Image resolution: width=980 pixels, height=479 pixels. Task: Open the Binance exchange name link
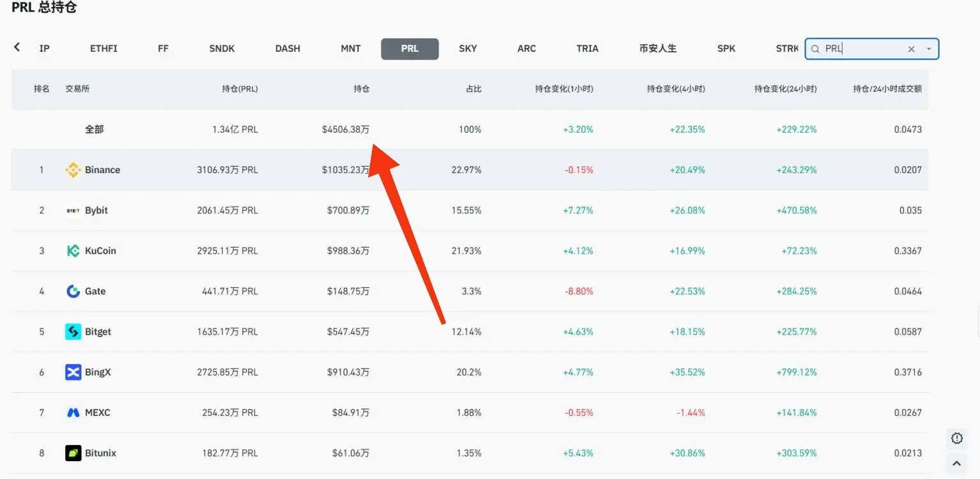pyautogui.click(x=102, y=170)
